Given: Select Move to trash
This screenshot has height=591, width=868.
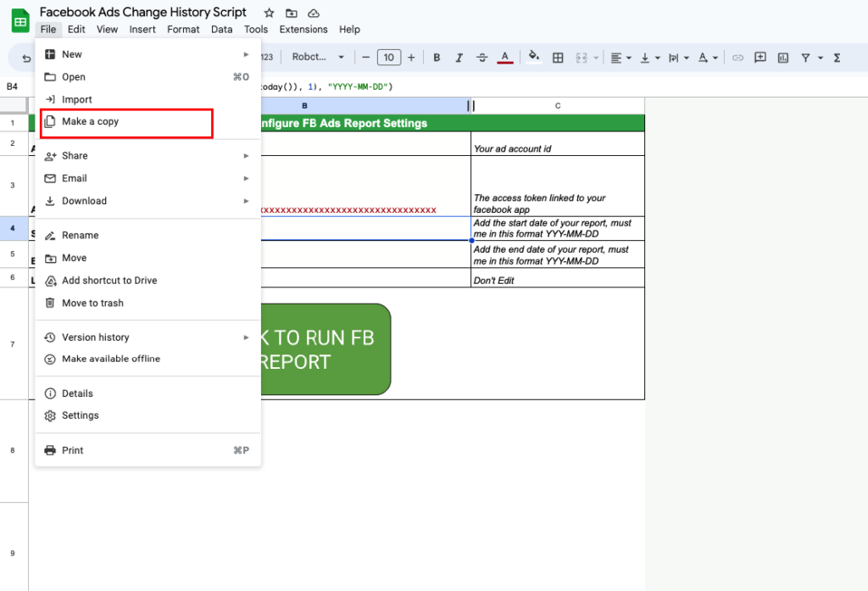Looking at the screenshot, I should tap(147, 304).
